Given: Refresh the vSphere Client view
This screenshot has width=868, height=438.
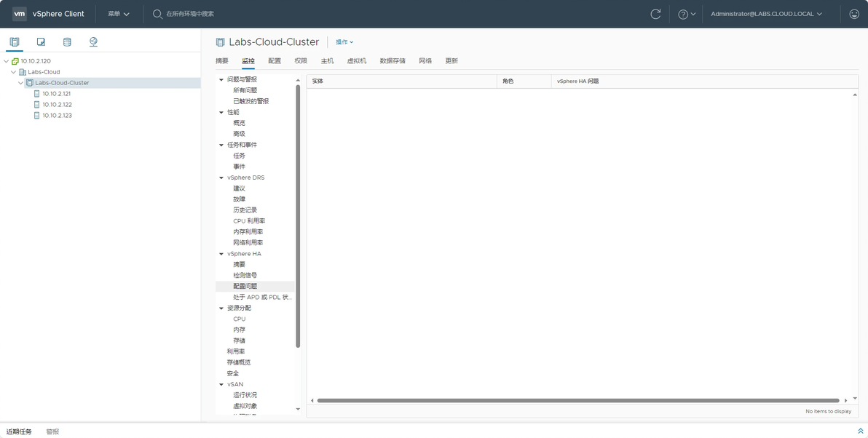Looking at the screenshot, I should point(655,14).
